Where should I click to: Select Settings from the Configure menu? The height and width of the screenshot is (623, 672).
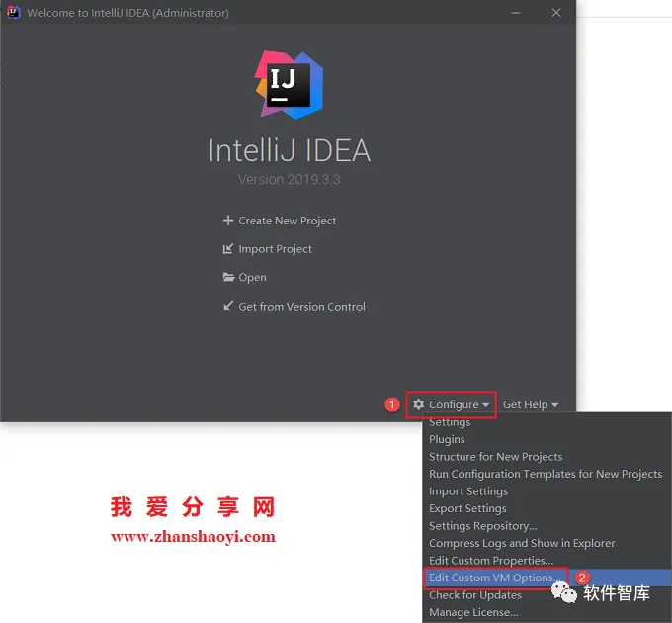pyautogui.click(x=546, y=422)
